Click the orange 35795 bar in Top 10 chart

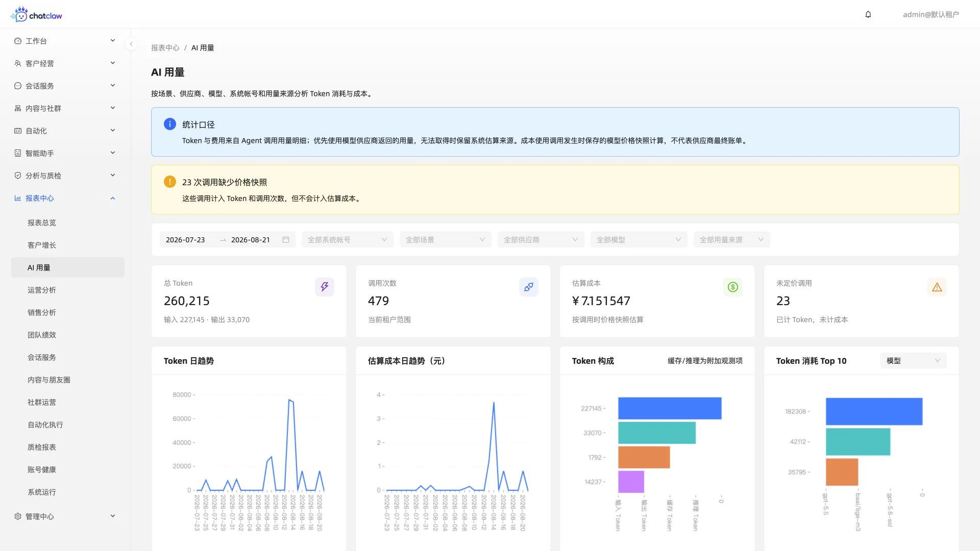coord(842,472)
